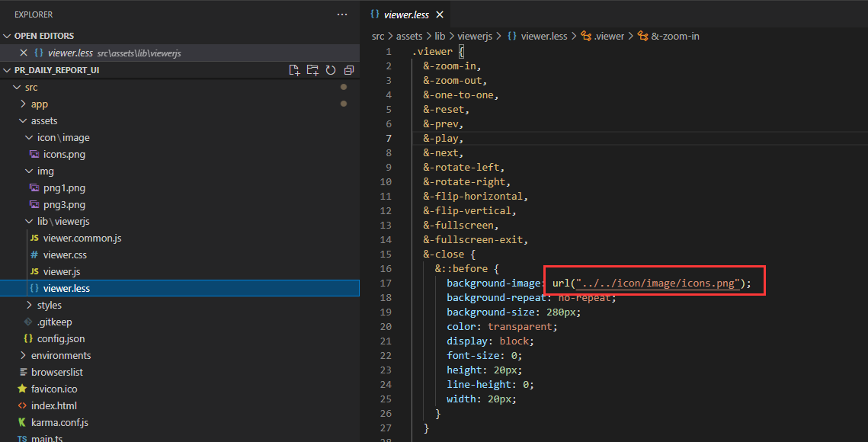
Task: Click the color transparent value
Action: click(520, 327)
